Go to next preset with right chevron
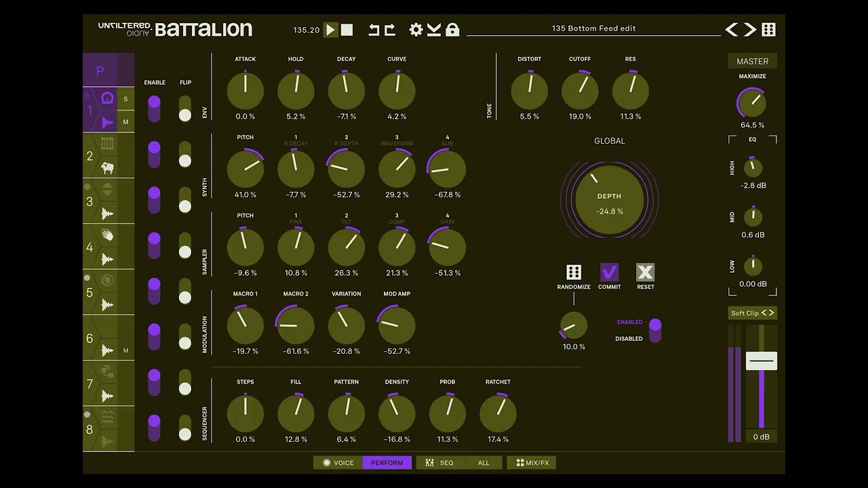This screenshot has height=488, width=868. click(x=749, y=29)
